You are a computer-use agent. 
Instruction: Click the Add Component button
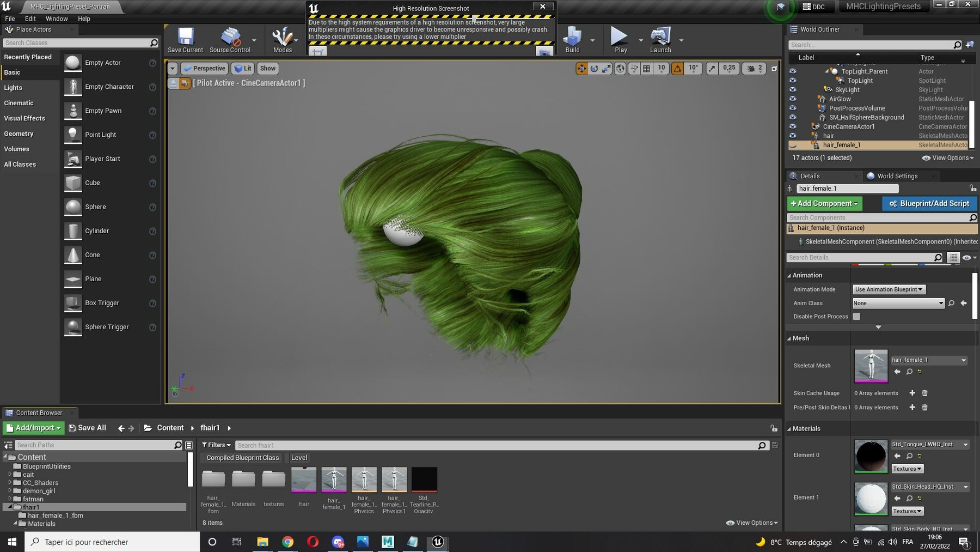[x=824, y=203]
